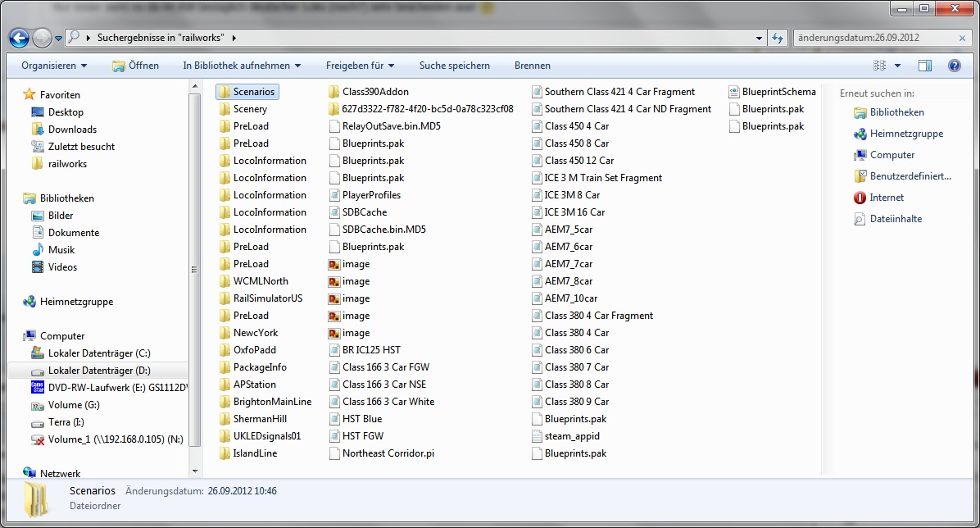Viewport: 980px width, 528px height.
Task: Select the PlayerProfiles file
Action: 365,195
